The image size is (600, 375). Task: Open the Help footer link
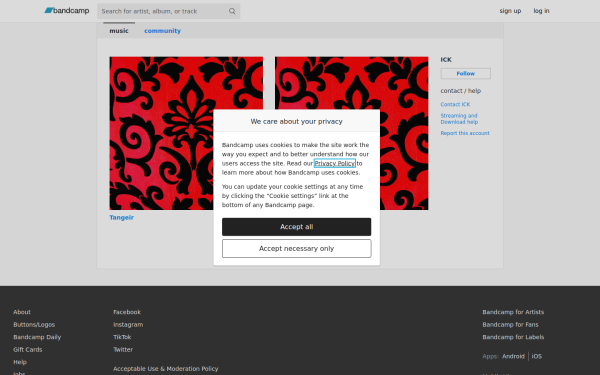pos(20,362)
